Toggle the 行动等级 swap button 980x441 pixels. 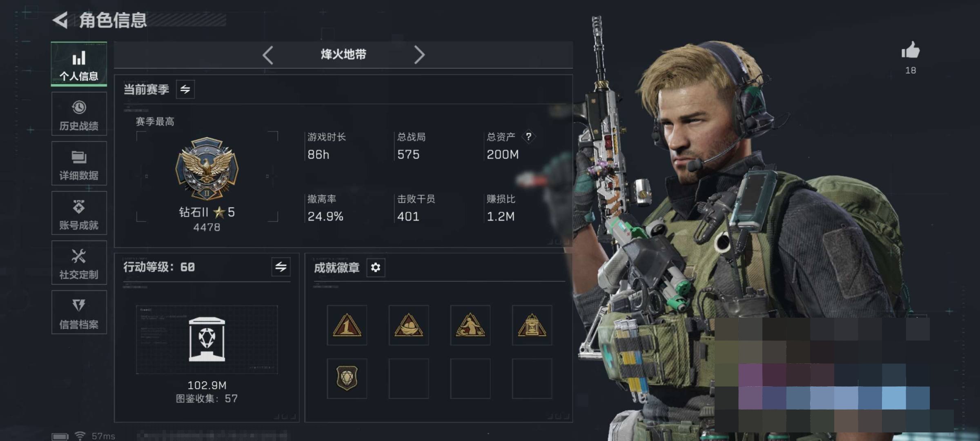[281, 267]
